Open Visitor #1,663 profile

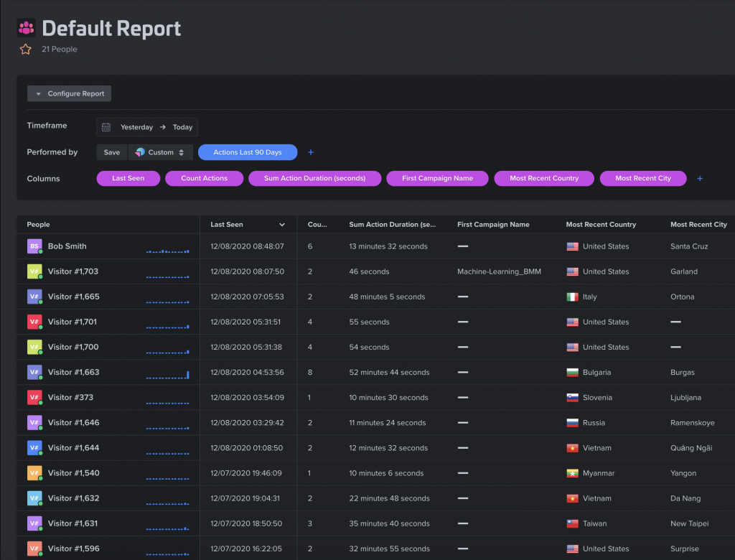point(74,373)
